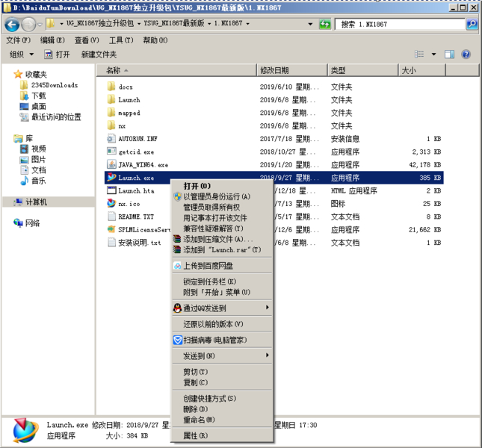Image resolution: width=482 pixels, height=448 pixels.
Task: Select the SPLMLicenseServer file icon
Action: [111, 229]
